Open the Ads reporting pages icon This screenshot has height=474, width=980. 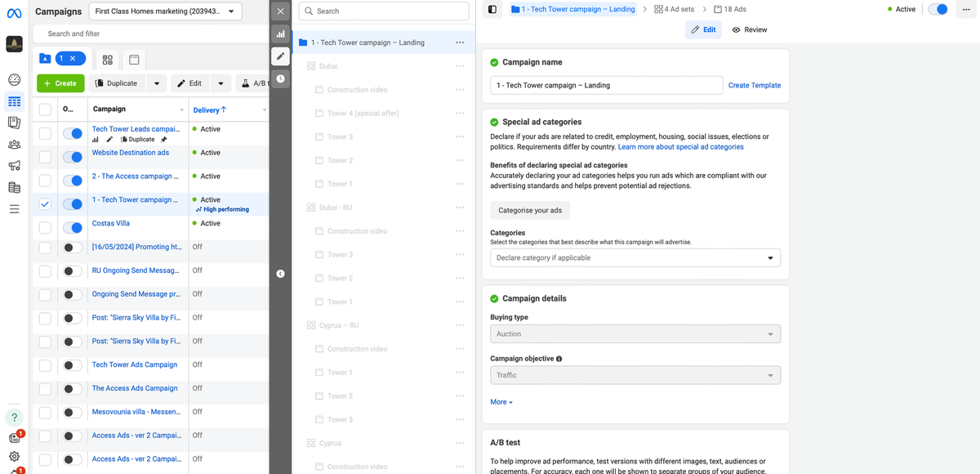(14, 123)
